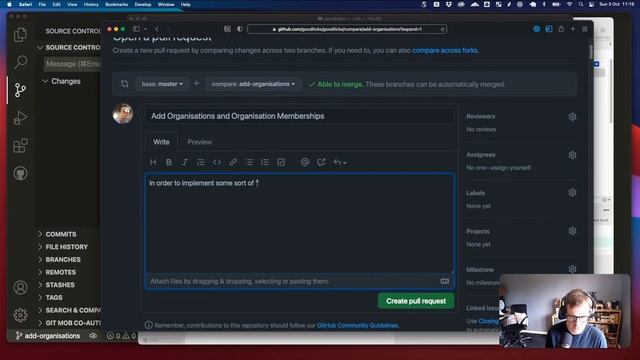Insert code with the code icon
The height and width of the screenshot is (360, 640).
coord(217,162)
